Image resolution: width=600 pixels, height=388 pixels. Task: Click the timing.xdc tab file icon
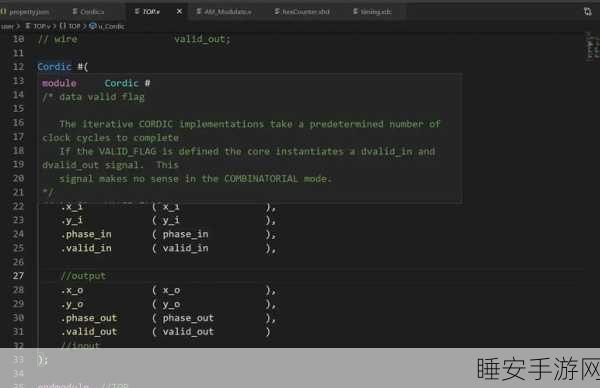pyautogui.click(x=355, y=11)
